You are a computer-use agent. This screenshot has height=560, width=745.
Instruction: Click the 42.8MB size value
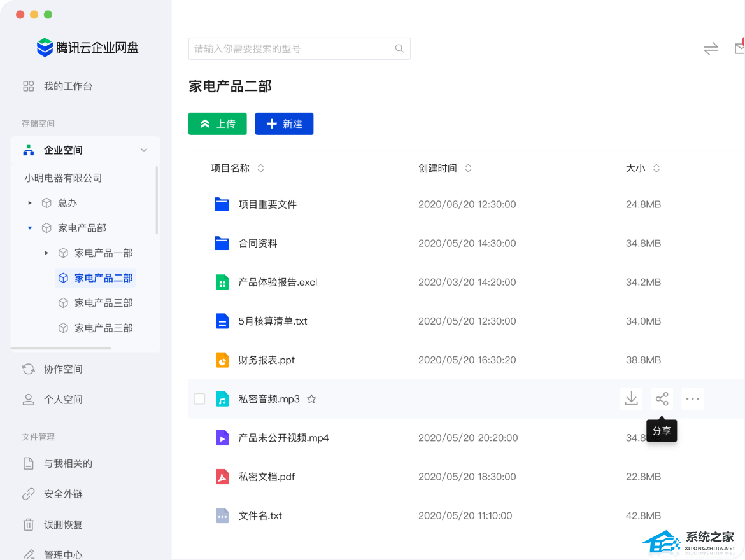click(x=643, y=516)
